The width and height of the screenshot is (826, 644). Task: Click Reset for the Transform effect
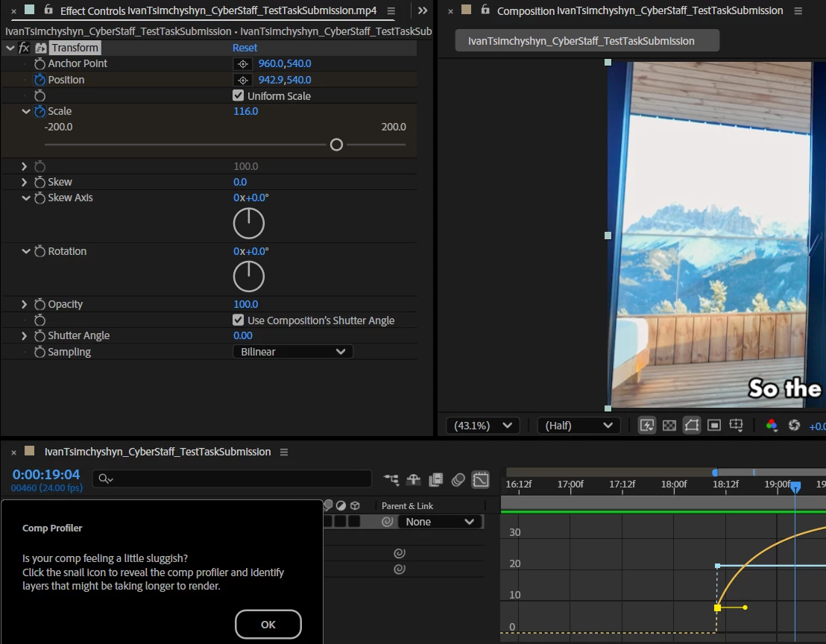[245, 48]
